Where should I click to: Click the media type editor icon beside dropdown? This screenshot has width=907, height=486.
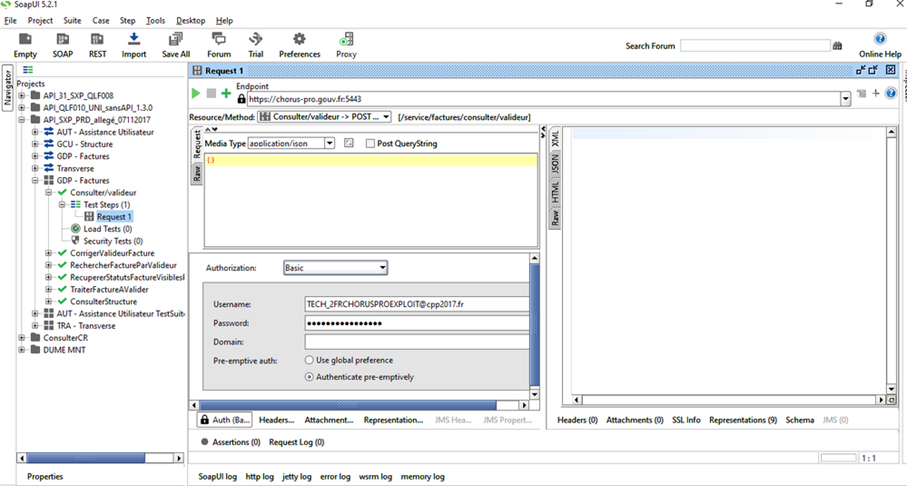click(x=348, y=143)
